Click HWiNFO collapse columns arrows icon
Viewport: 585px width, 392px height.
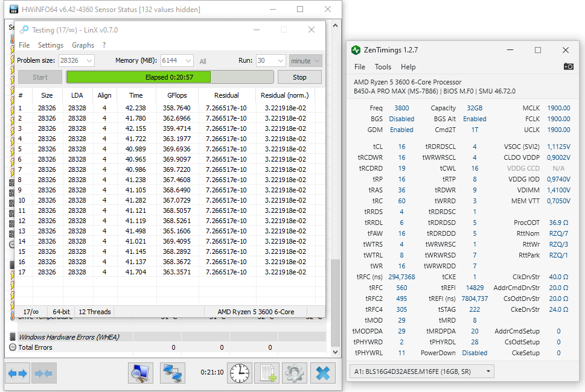click(x=43, y=373)
